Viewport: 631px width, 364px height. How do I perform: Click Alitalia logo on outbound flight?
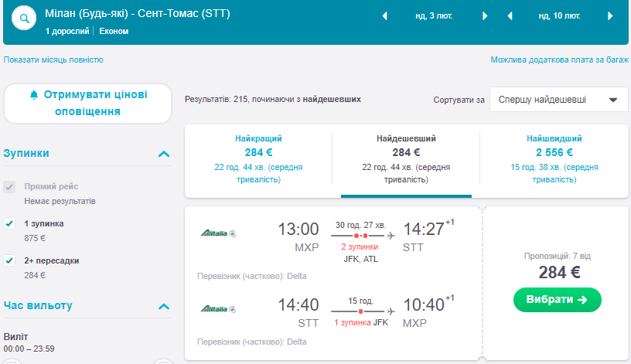tap(217, 233)
